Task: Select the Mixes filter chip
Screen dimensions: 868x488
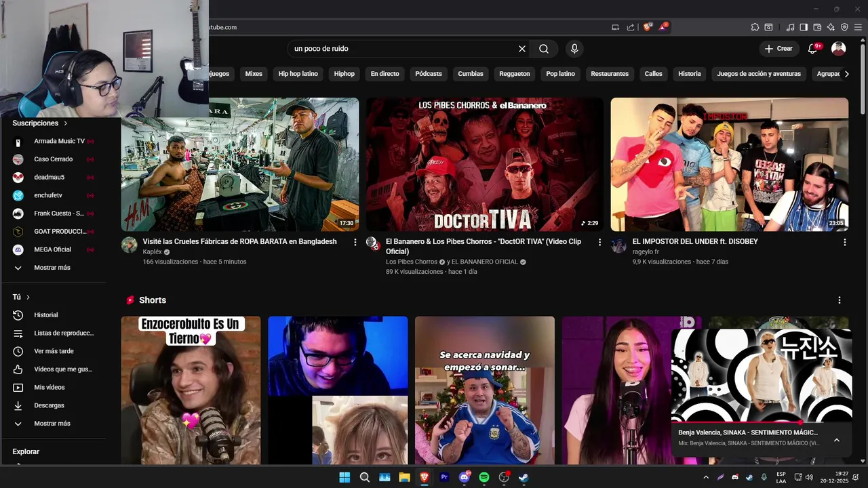Action: [x=254, y=74]
